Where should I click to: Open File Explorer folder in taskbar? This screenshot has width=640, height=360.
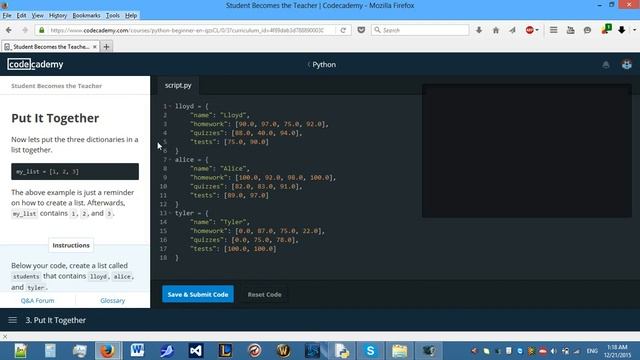(x=399, y=351)
